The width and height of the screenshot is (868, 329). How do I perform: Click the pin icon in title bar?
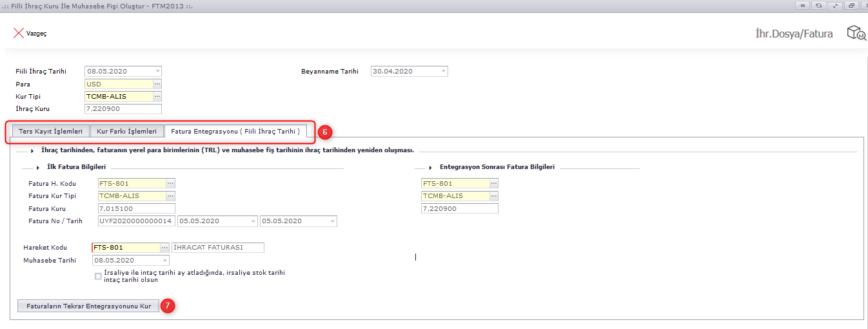[803, 5]
